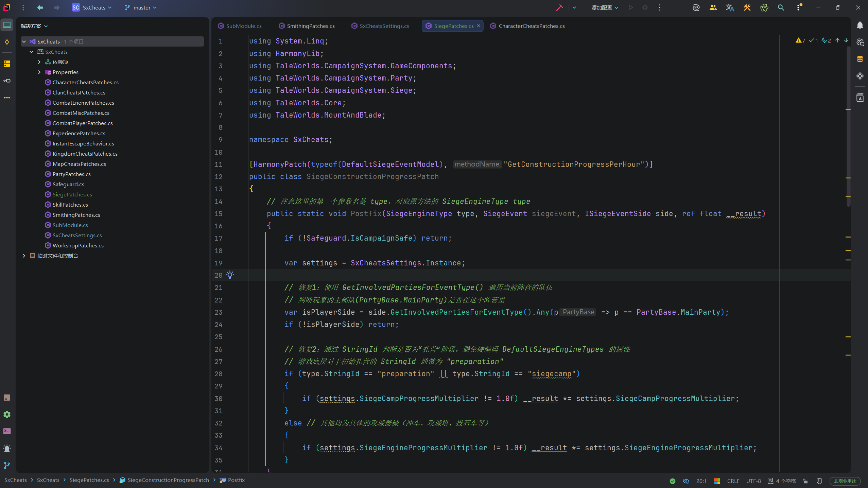Open the translation icon in top toolbar

(730, 7)
